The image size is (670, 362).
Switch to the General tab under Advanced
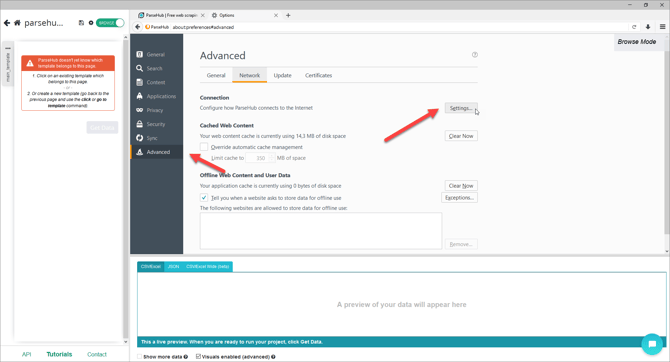pyautogui.click(x=216, y=75)
